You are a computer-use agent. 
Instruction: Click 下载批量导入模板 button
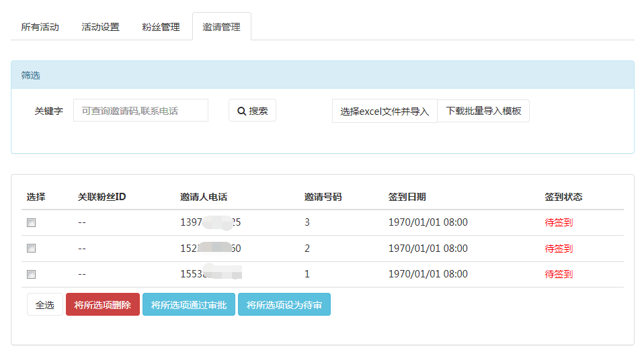pos(483,111)
